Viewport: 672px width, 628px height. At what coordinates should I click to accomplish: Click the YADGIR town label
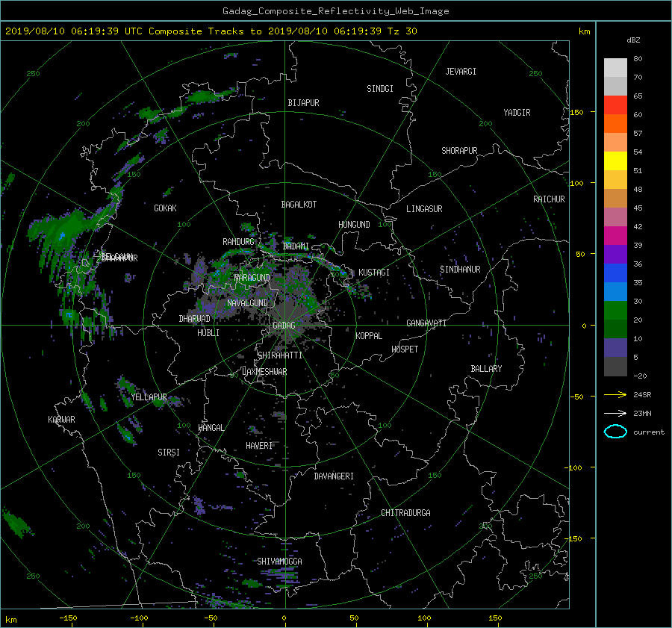[x=517, y=113]
